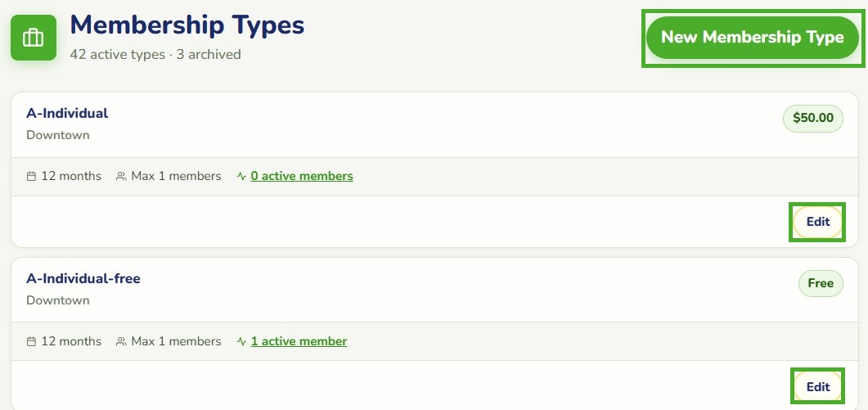Click the $50.00 price badge
This screenshot has height=410, width=868.
pos(812,118)
